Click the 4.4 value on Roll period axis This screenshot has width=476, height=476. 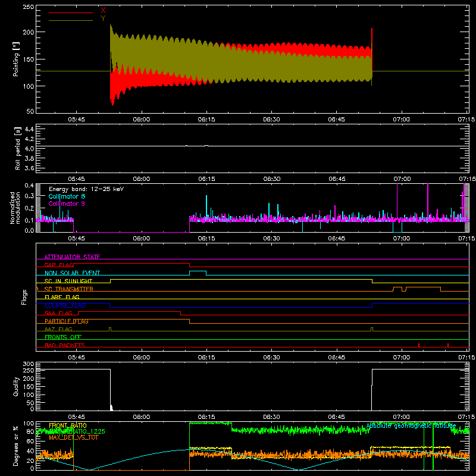point(29,129)
